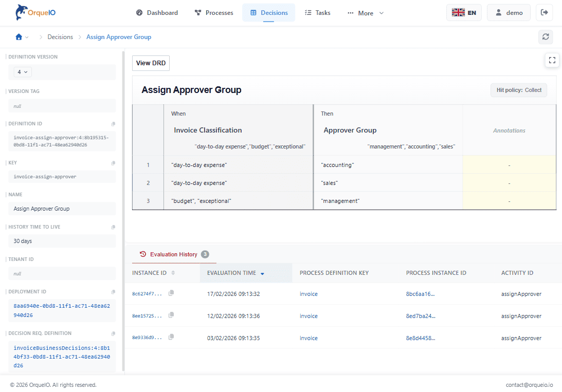
Task: Open definition version dropdown showing 4
Action: tap(23, 72)
